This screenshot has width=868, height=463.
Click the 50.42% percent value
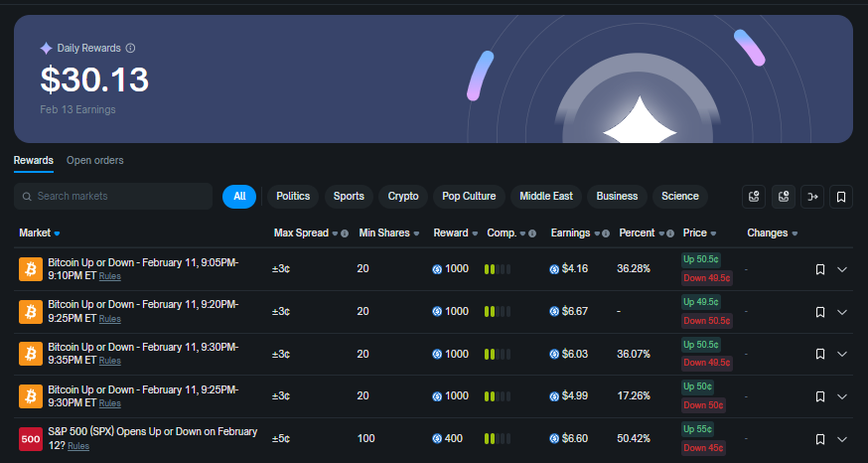click(634, 438)
